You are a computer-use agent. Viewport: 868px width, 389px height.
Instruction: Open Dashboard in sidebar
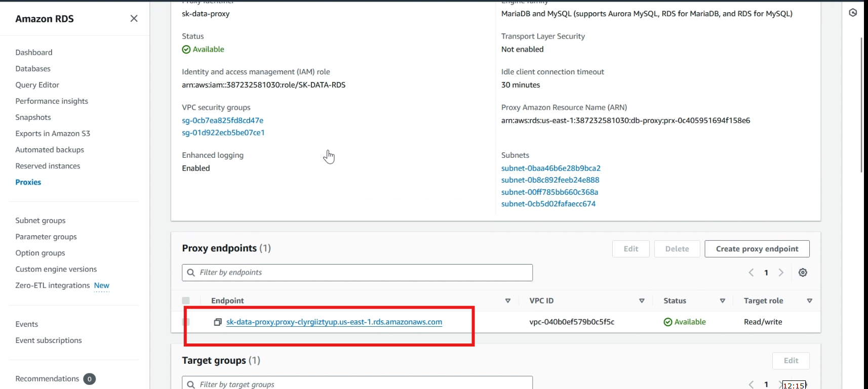tap(34, 53)
